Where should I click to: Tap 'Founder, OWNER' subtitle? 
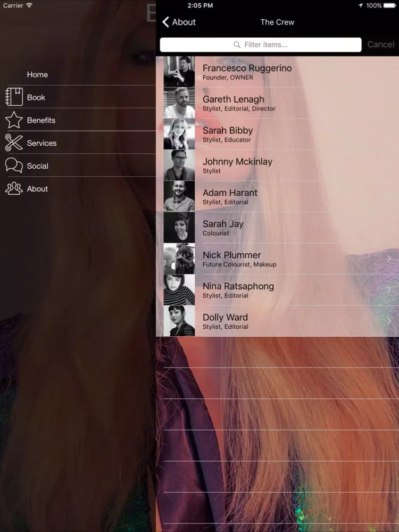(228, 77)
